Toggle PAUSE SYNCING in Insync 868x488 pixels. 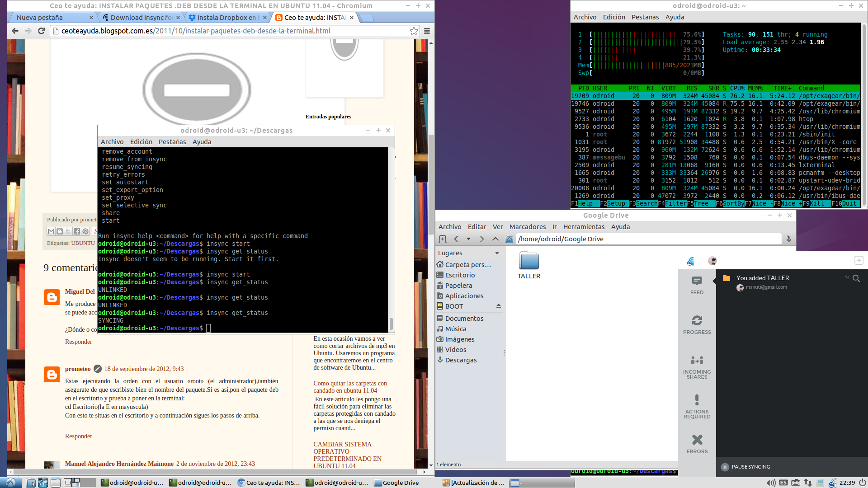click(x=745, y=467)
